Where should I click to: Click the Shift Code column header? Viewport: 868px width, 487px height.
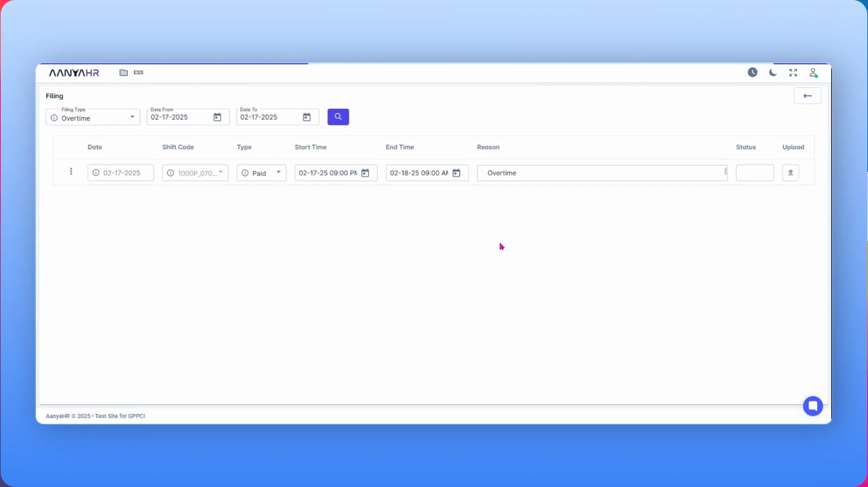click(x=178, y=147)
